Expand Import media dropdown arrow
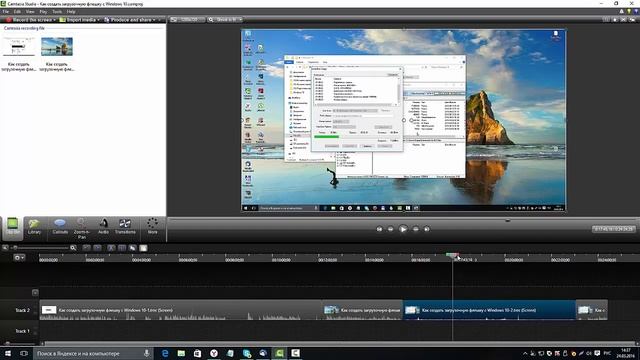Screen dimensions: 640x360 98,20
